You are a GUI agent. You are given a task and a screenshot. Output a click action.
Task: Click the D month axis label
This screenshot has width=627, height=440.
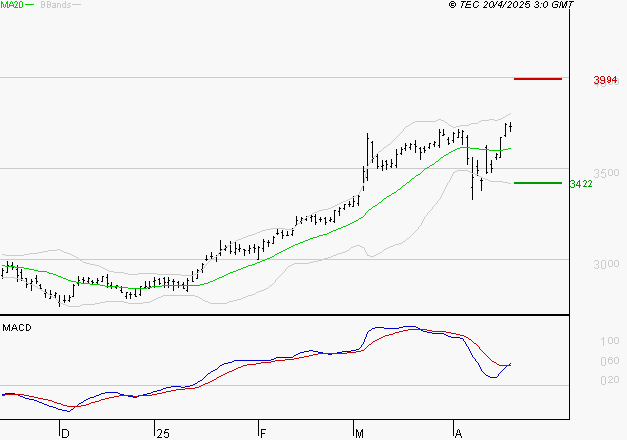click(x=65, y=433)
